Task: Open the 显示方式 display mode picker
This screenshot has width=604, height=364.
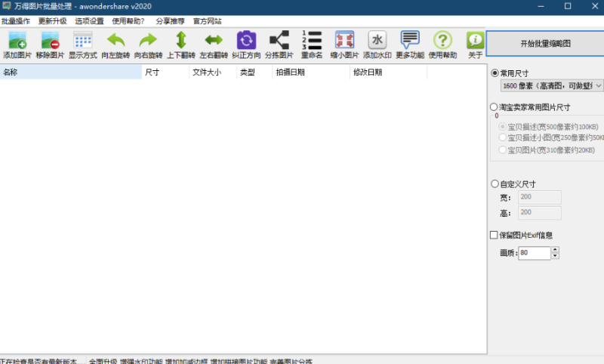Action: tap(83, 45)
